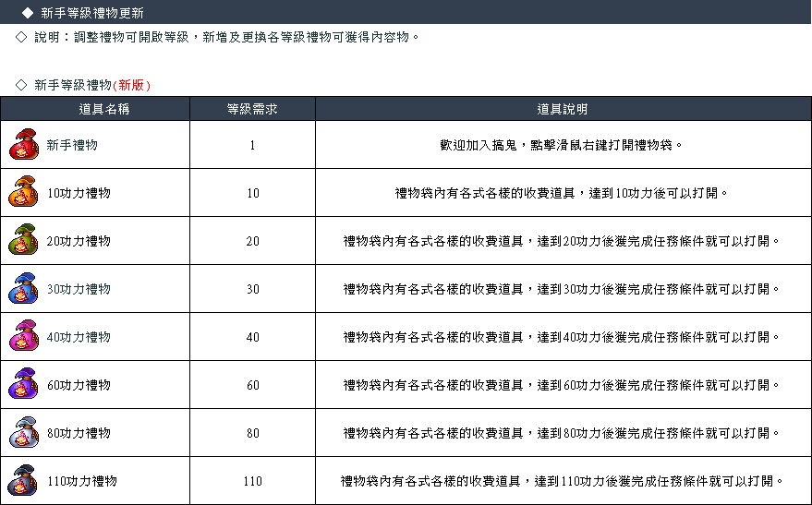This screenshot has width=812, height=505.
Task: Click the 道具說明 column header
Action: (563, 109)
